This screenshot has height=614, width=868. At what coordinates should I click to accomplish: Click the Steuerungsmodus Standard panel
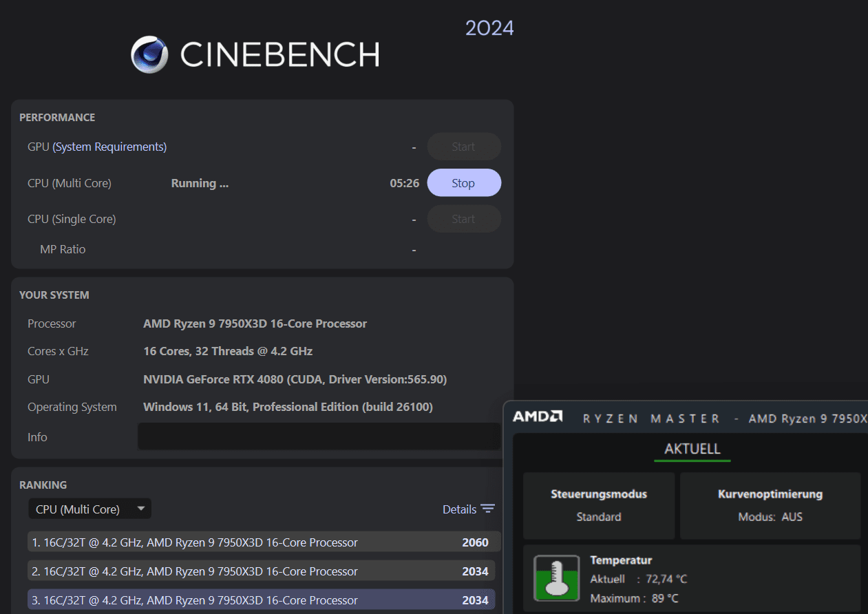tap(599, 505)
